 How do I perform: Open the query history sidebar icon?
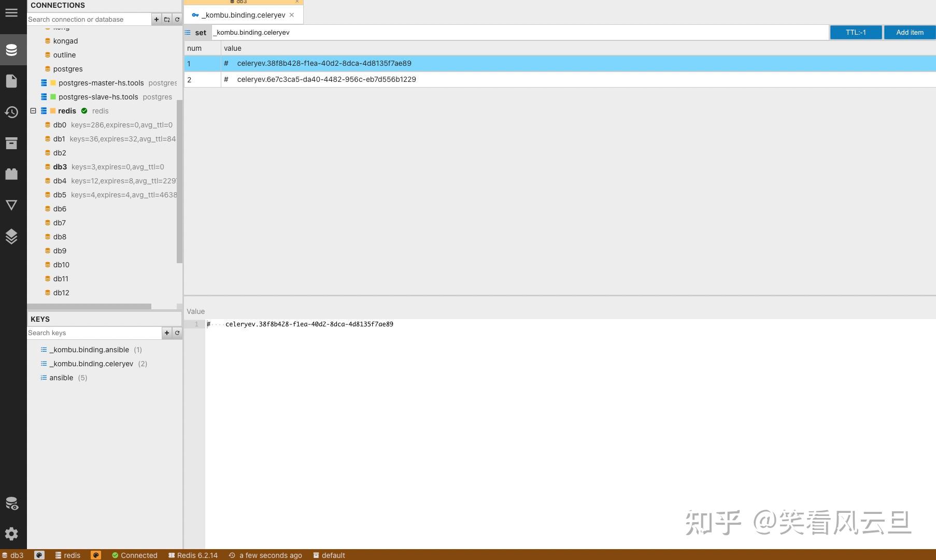[x=11, y=112]
